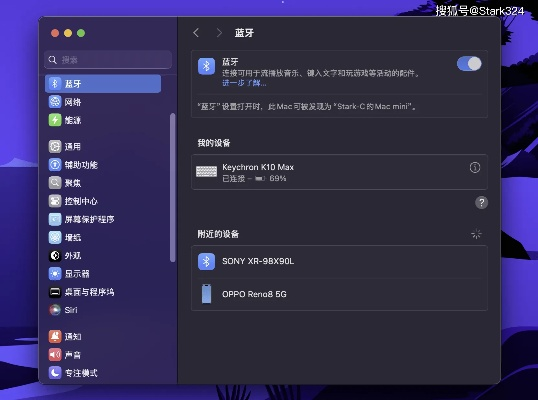
Task: Open Displays (显示器) settings
Action: coord(103,274)
